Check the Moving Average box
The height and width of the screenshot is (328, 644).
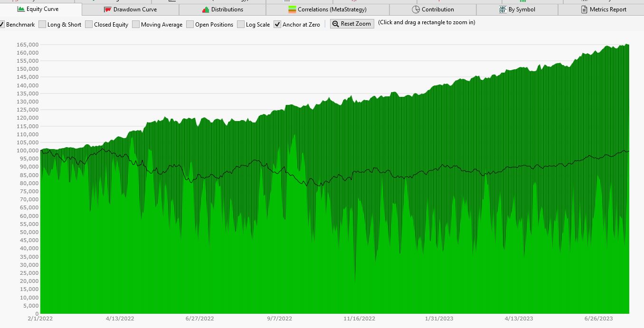point(136,24)
